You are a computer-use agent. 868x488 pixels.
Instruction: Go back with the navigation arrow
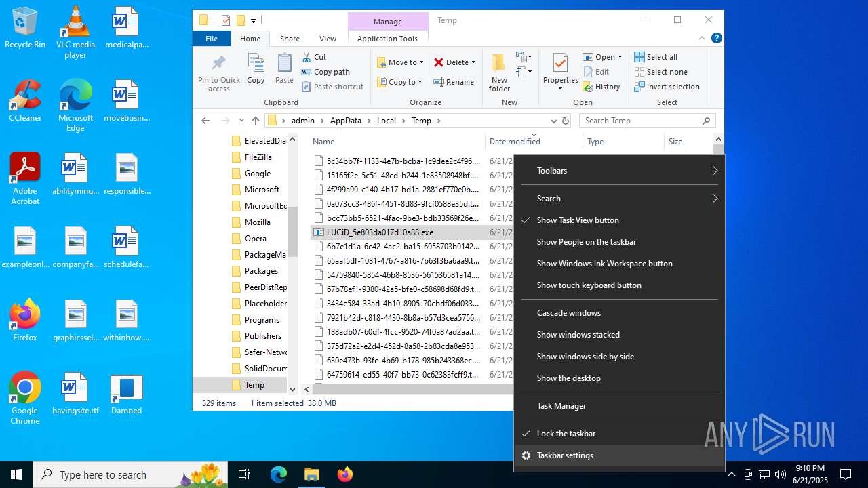coord(205,121)
